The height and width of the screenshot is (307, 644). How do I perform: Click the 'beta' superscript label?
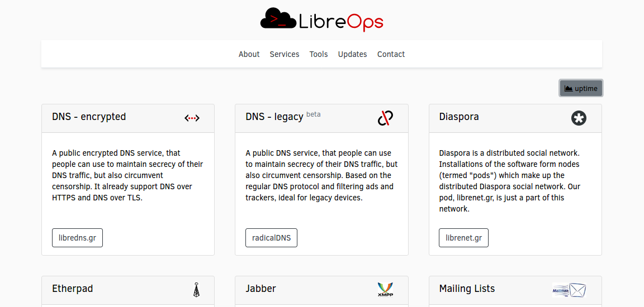coord(314,114)
